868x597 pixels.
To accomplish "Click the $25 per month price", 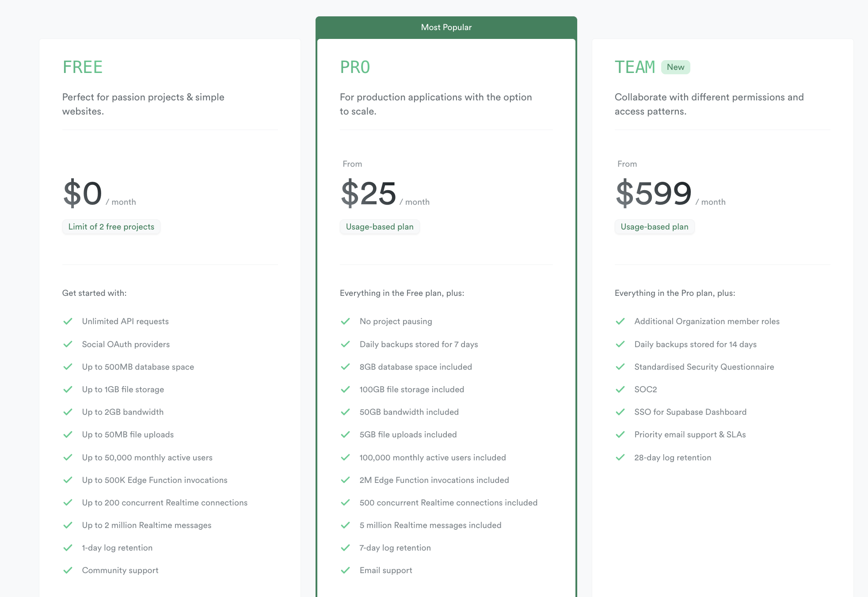I will [x=368, y=192].
